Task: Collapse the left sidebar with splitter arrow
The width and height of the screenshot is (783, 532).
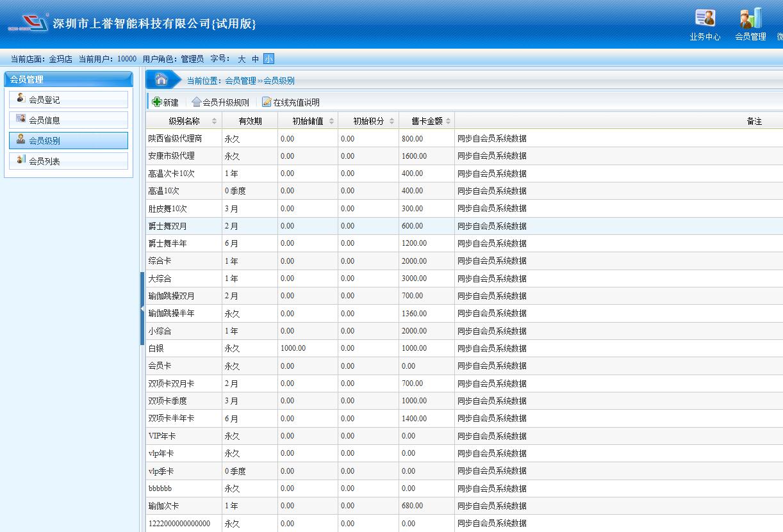Action: coord(142,309)
